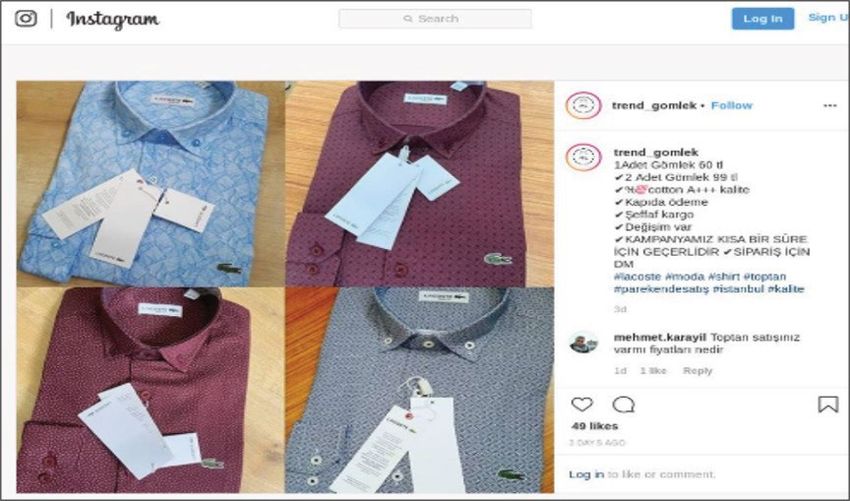Image resolution: width=850 pixels, height=501 pixels.
Task: Open the Instagram wordmark home link
Action: pyautogui.click(x=113, y=20)
